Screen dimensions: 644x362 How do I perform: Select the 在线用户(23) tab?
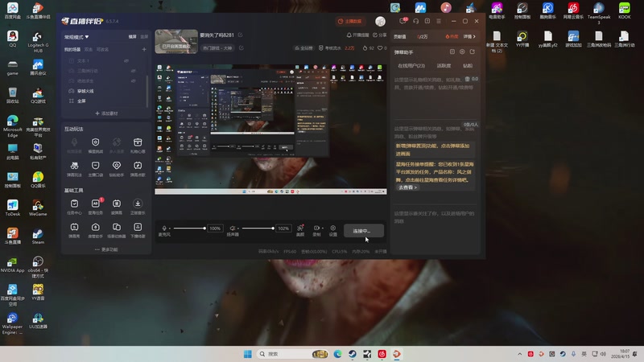coord(411,65)
